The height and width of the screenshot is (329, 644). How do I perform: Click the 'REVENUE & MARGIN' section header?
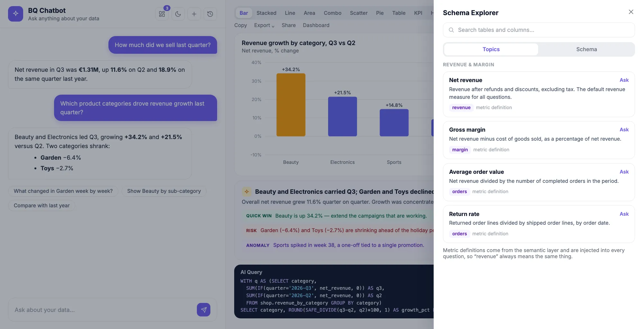coord(468,65)
